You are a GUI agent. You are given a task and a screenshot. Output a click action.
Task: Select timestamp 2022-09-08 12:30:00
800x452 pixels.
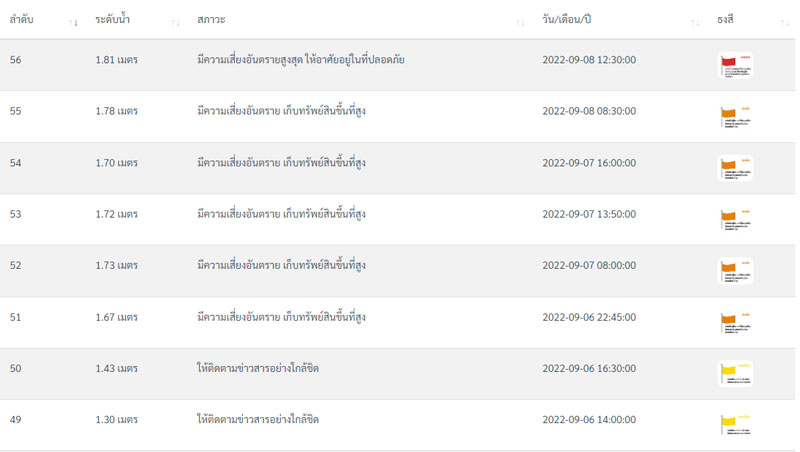pyautogui.click(x=589, y=60)
